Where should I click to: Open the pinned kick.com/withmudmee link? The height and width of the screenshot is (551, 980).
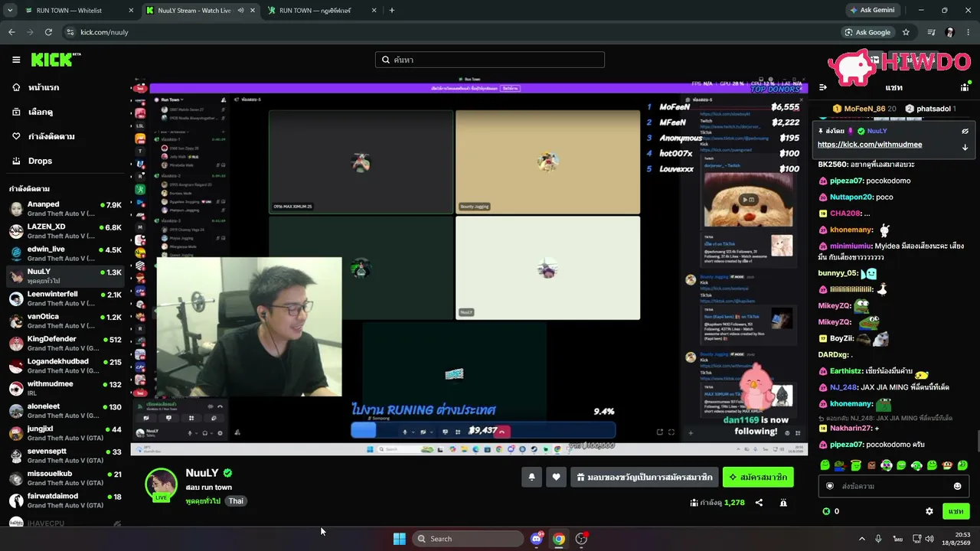click(870, 145)
